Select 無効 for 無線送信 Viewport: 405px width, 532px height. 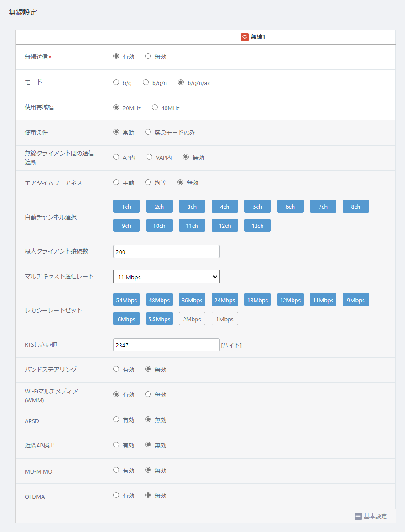pyautogui.click(x=148, y=56)
